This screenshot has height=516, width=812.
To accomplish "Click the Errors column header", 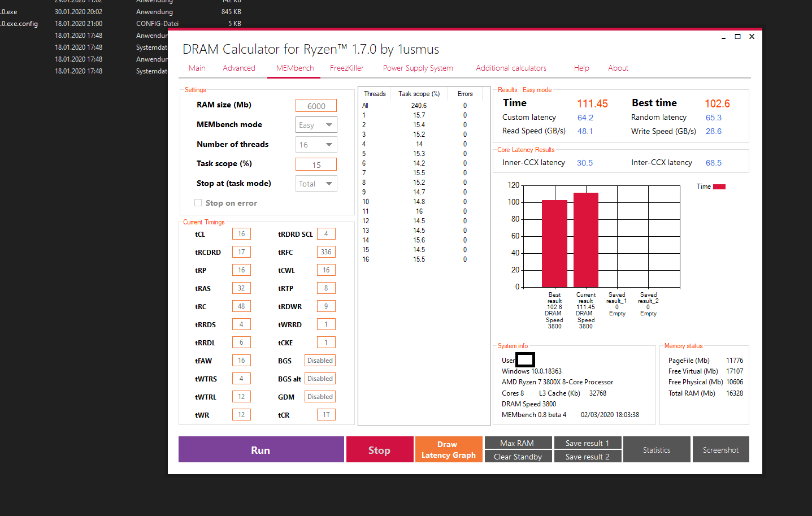I will 465,94.
